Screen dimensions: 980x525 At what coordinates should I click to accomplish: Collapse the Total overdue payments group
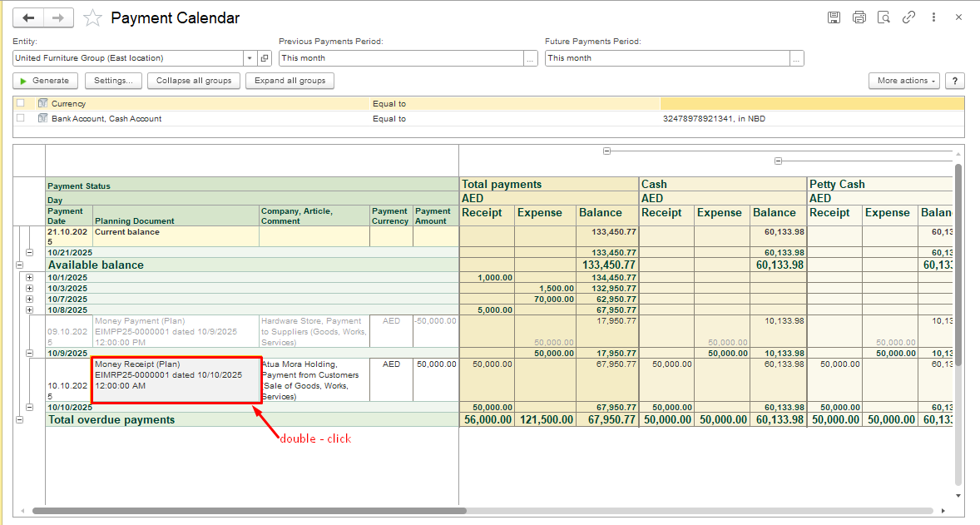19,420
